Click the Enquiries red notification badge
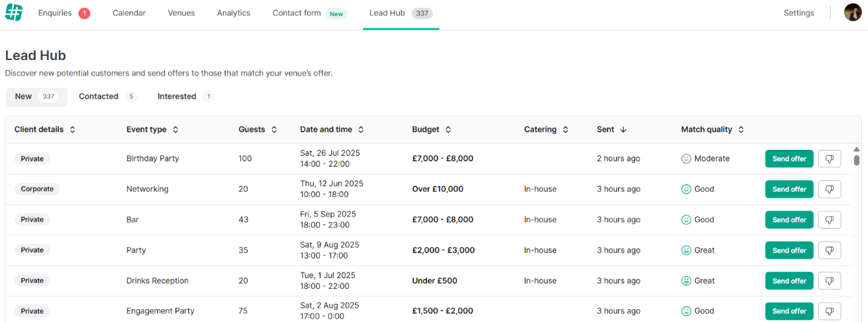 click(x=84, y=13)
